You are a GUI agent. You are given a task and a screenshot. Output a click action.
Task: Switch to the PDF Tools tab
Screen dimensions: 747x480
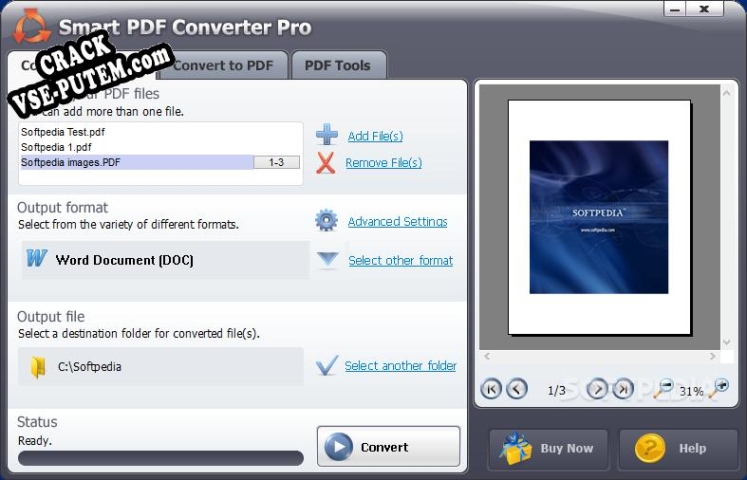(x=338, y=65)
